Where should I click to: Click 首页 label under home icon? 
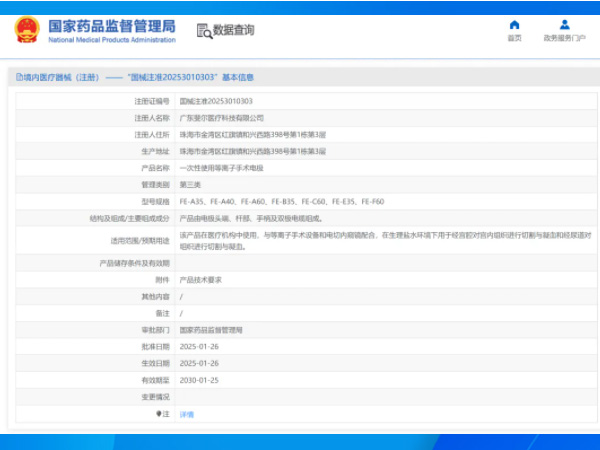point(514,38)
